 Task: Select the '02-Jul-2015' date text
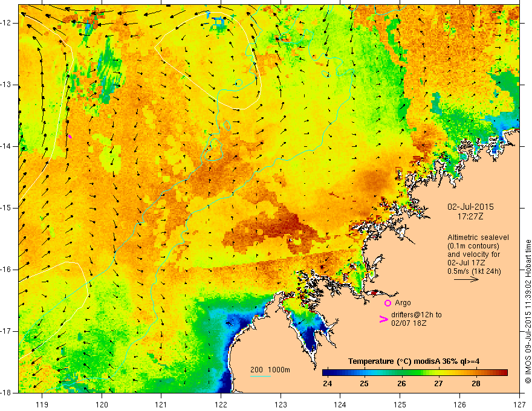point(470,207)
